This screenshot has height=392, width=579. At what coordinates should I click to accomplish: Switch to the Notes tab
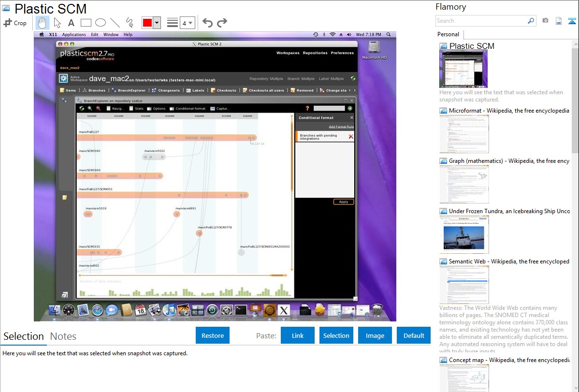(63, 336)
